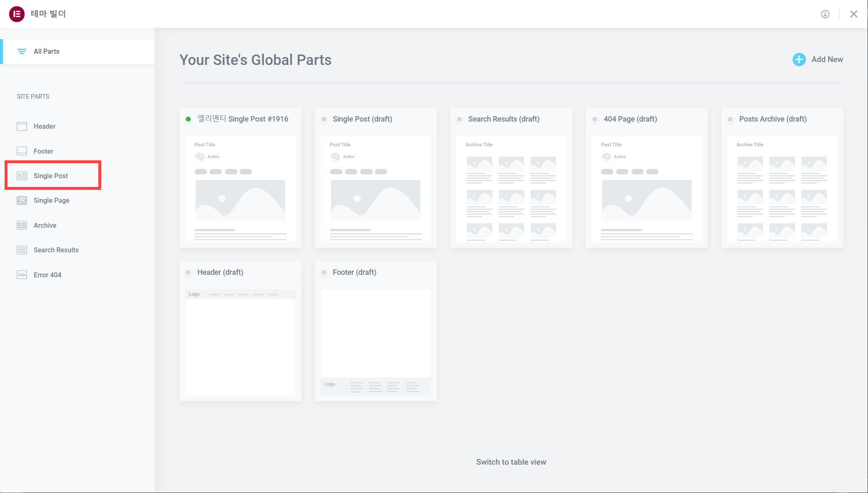Click the Single Page sidebar icon
Image resolution: width=868 pixels, height=493 pixels.
click(22, 200)
